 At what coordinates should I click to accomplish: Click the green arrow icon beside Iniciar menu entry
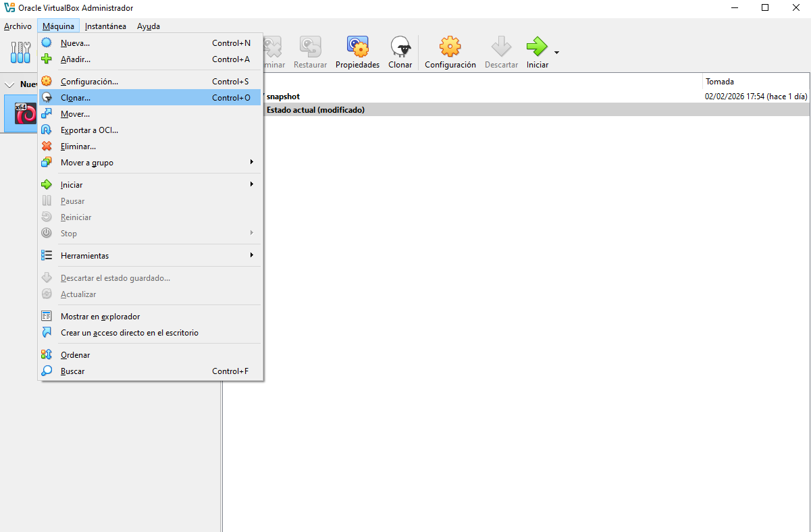coord(47,184)
